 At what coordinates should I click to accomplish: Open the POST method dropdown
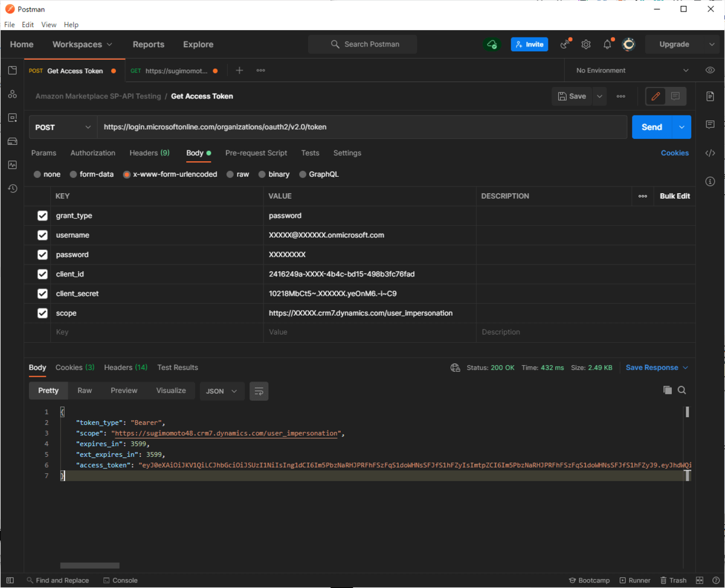[63, 127]
